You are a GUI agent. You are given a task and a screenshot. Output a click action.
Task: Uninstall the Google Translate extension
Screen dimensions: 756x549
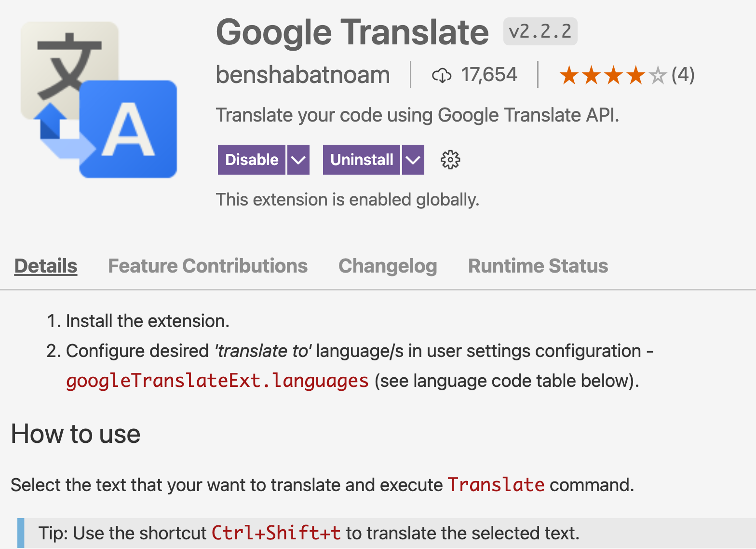(362, 160)
